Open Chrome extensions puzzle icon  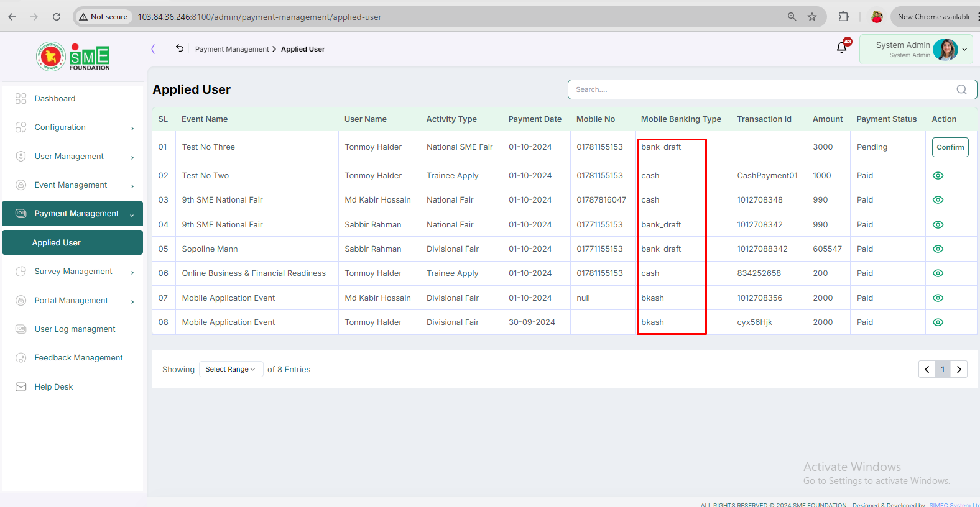pos(844,17)
